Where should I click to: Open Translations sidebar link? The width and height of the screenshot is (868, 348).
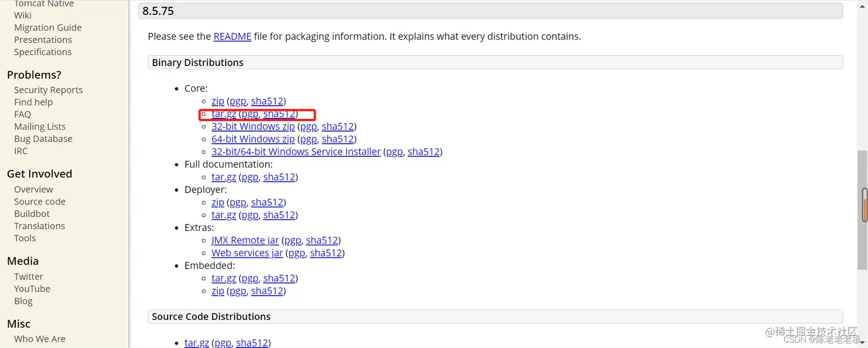pos(40,226)
